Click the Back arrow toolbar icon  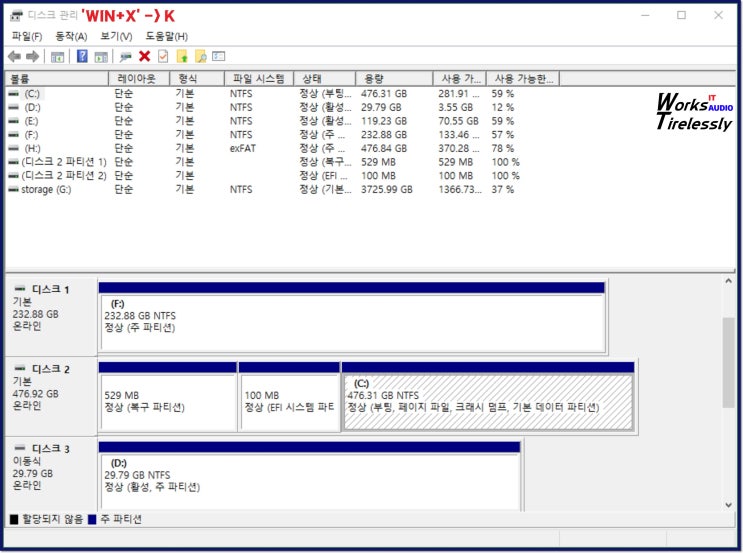pos(14,57)
